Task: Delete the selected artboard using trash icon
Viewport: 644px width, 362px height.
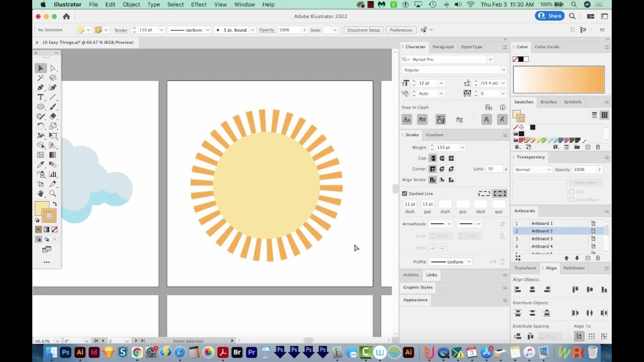Action: [x=598, y=258]
